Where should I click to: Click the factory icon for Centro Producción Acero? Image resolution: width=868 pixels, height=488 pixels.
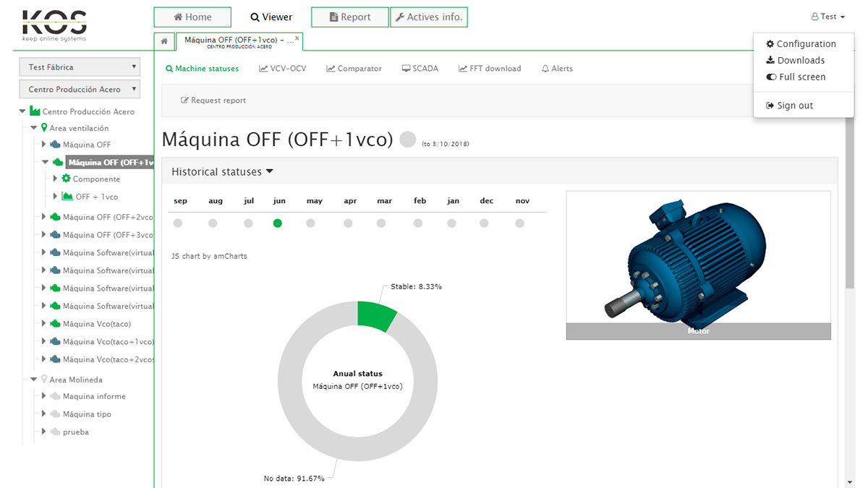point(35,111)
